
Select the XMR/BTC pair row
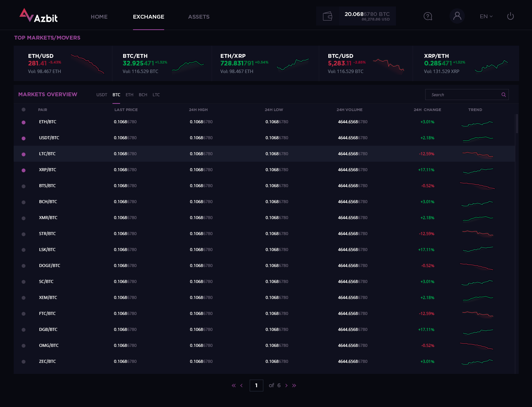tap(264, 218)
